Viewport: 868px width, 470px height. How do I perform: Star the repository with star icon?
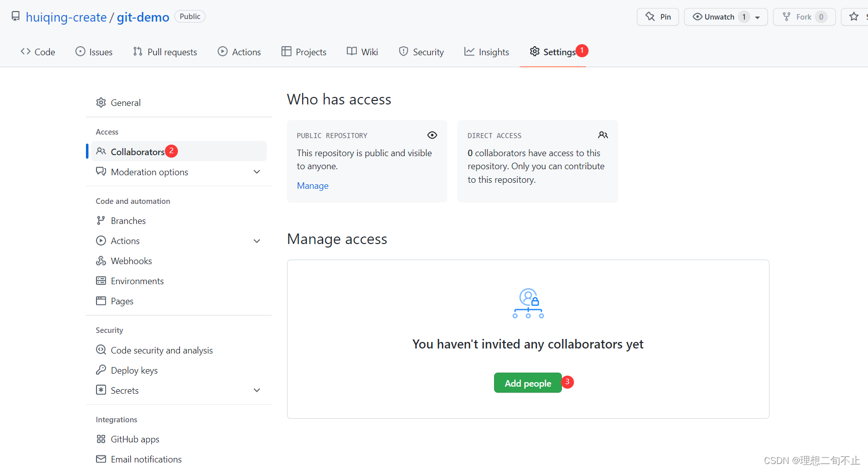click(x=854, y=17)
